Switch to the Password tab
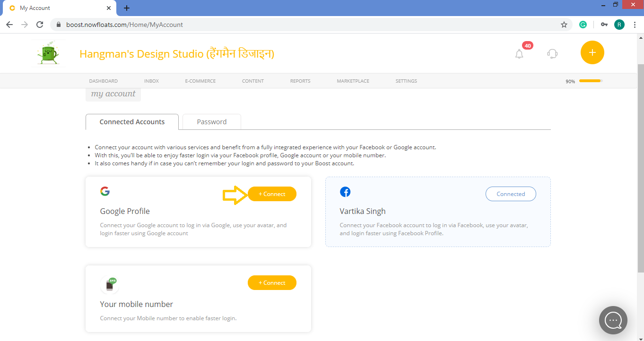644x341 pixels. 211,122
